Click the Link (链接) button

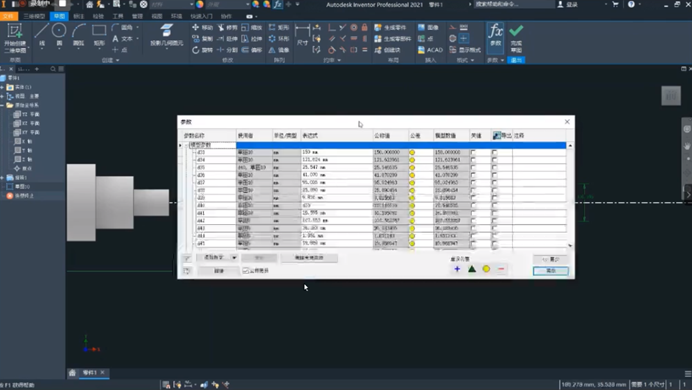[219, 270]
